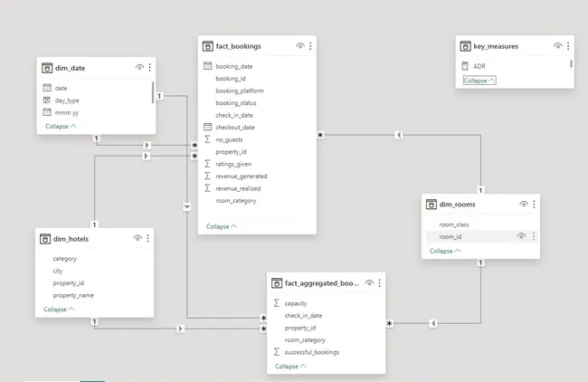Image resolution: width=588 pixels, height=382 pixels.
Task: Click the sigma icon beside capacity
Action: coord(277,303)
